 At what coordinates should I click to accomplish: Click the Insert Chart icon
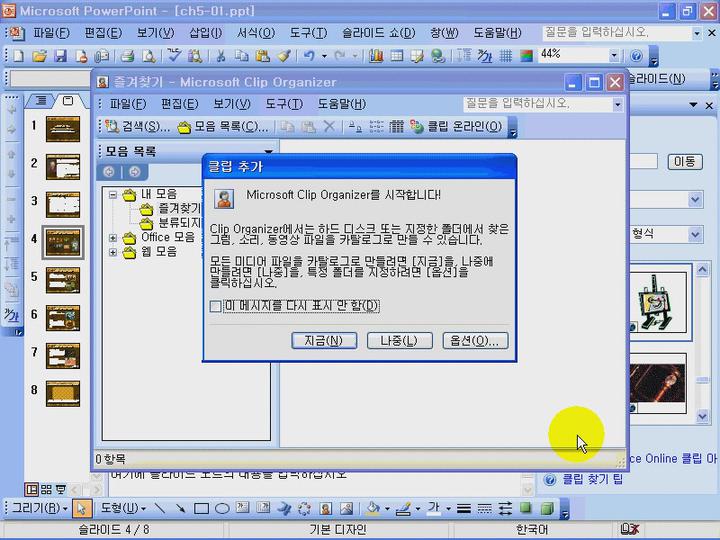click(376, 56)
